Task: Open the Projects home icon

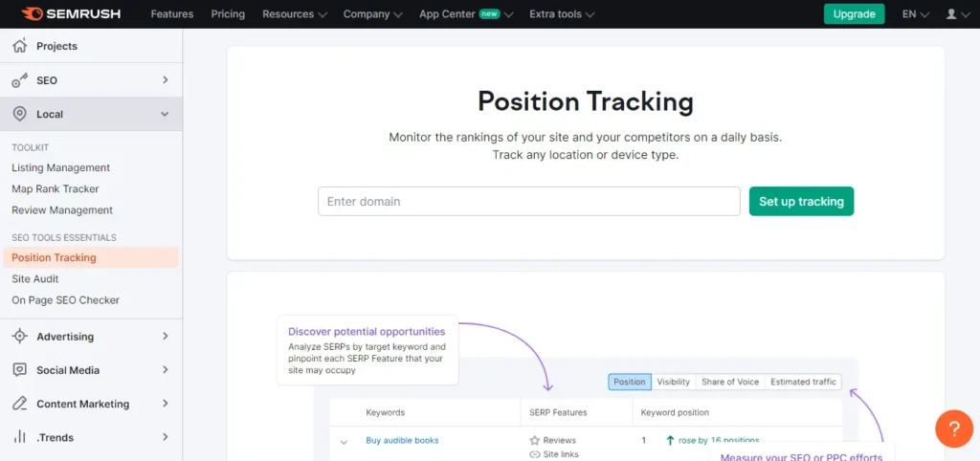Action: [x=20, y=46]
